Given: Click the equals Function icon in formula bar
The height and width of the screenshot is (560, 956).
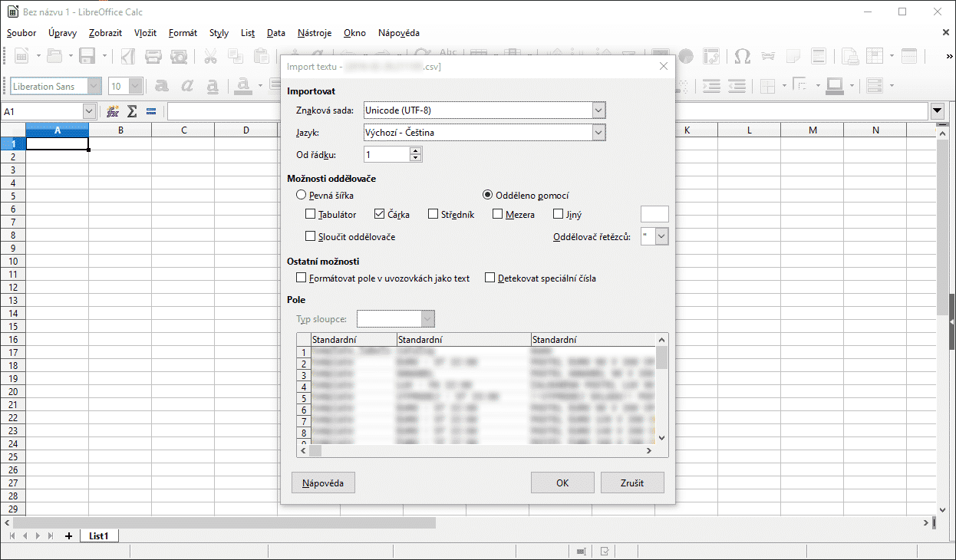Looking at the screenshot, I should point(151,111).
